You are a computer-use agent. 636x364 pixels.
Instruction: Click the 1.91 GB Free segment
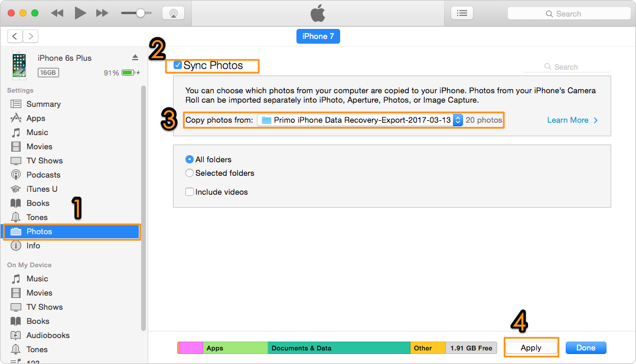click(471, 348)
